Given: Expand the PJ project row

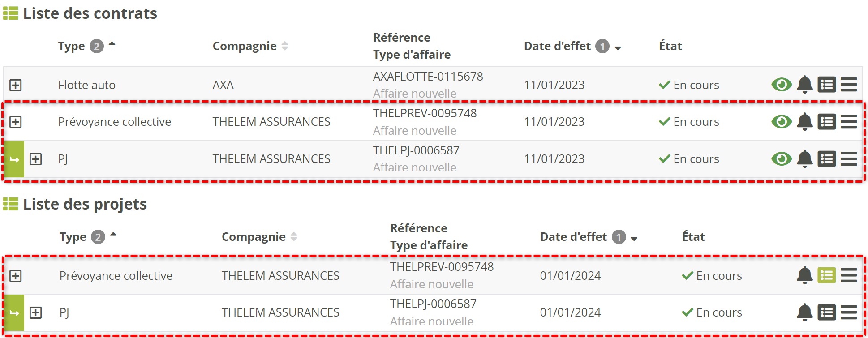Looking at the screenshot, I should point(36,312).
